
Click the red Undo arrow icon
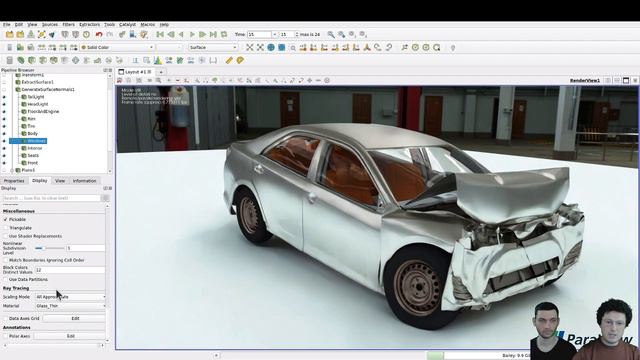point(98,35)
